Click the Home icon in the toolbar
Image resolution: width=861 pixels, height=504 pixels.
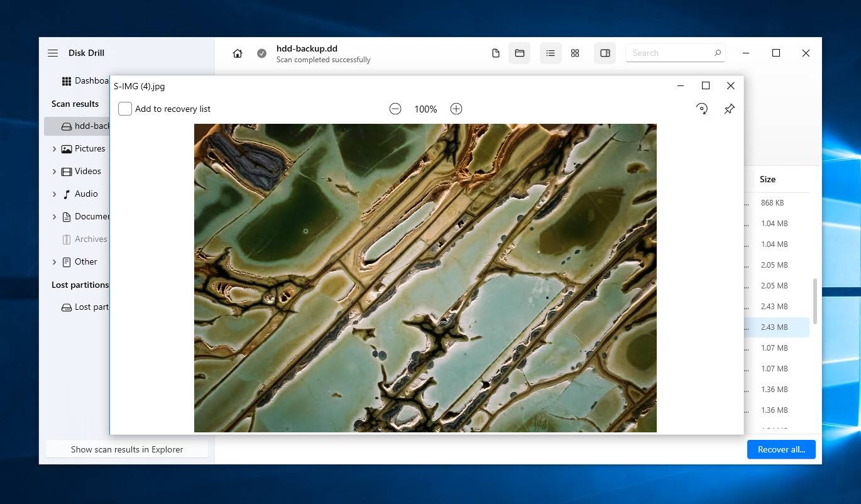(x=238, y=53)
